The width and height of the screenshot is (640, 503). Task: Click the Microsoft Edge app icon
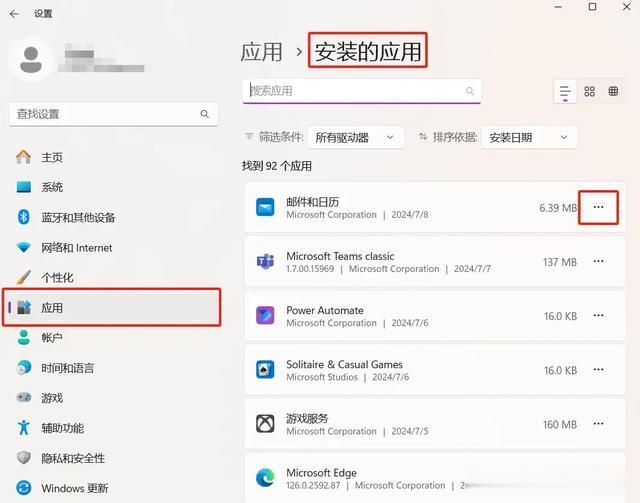click(265, 478)
